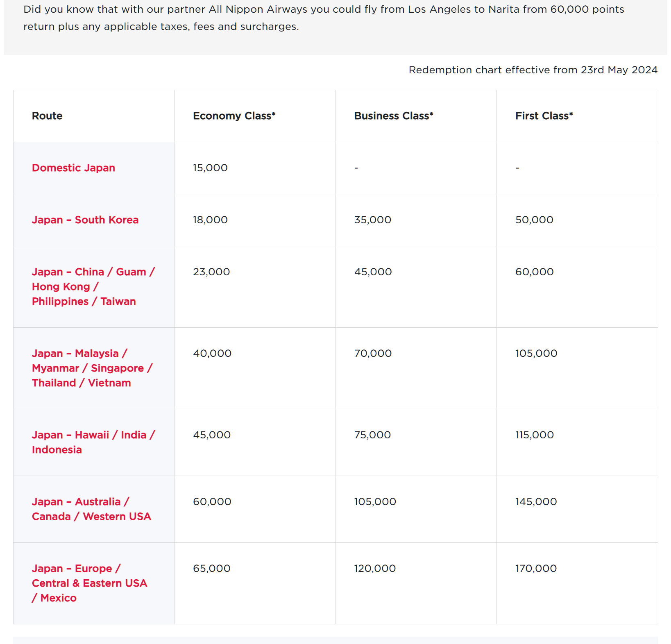Click the All Nippon Airways promo paragraph
671x644 pixels.
pyautogui.click(x=324, y=18)
